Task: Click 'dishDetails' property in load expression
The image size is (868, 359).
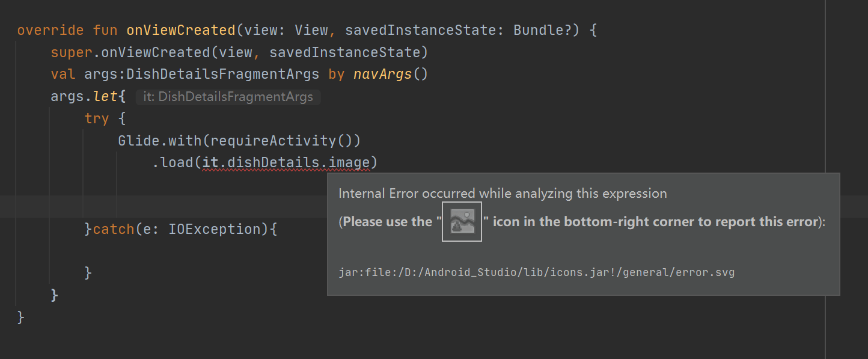Action: 274,162
